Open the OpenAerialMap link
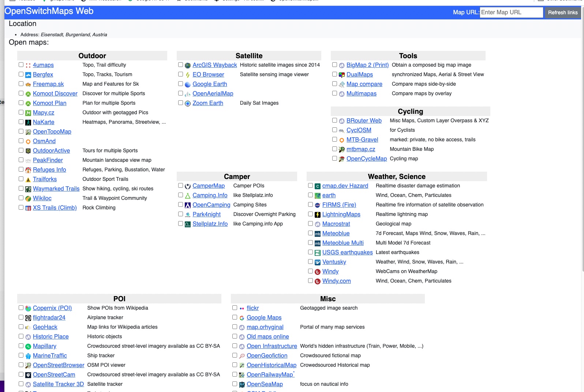584x392 pixels. click(213, 93)
